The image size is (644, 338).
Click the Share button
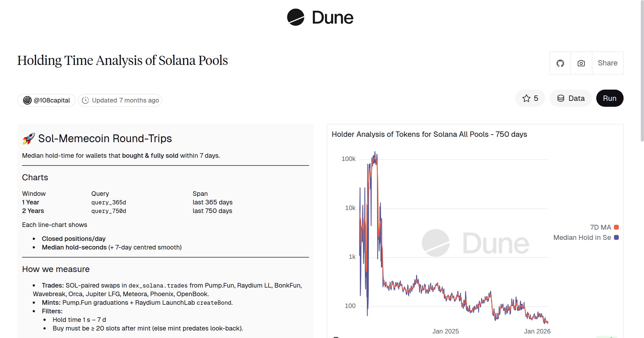[607, 63]
